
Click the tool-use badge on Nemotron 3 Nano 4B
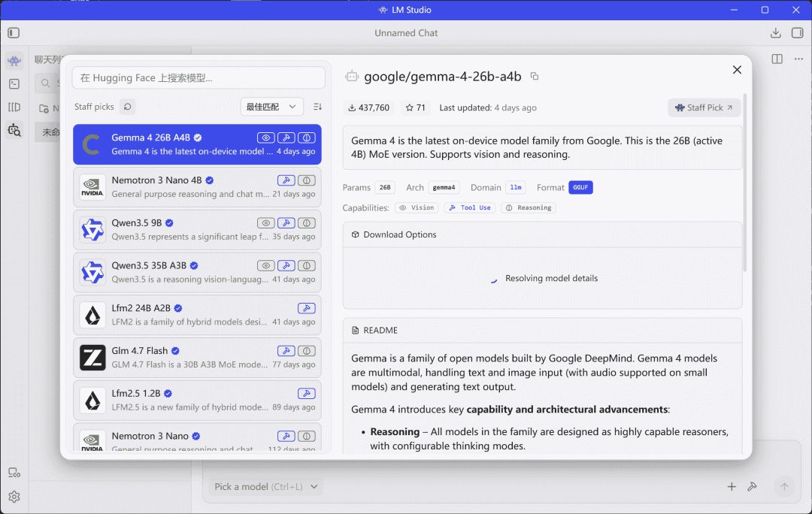point(286,180)
